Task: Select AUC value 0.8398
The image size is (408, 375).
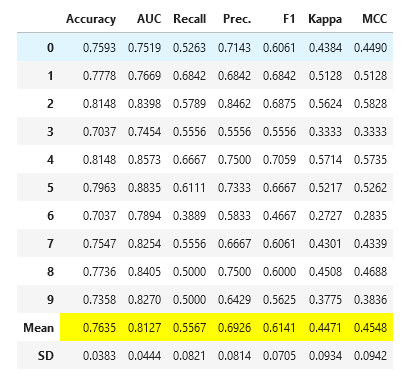Action: click(x=144, y=104)
